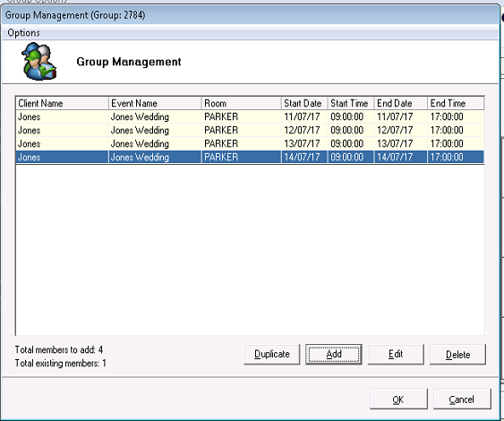Click the Cancel button
504x421 pixels.
point(462,400)
